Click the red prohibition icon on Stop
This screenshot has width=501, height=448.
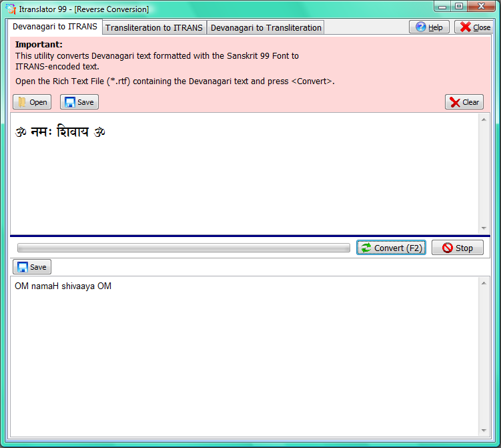[448, 248]
